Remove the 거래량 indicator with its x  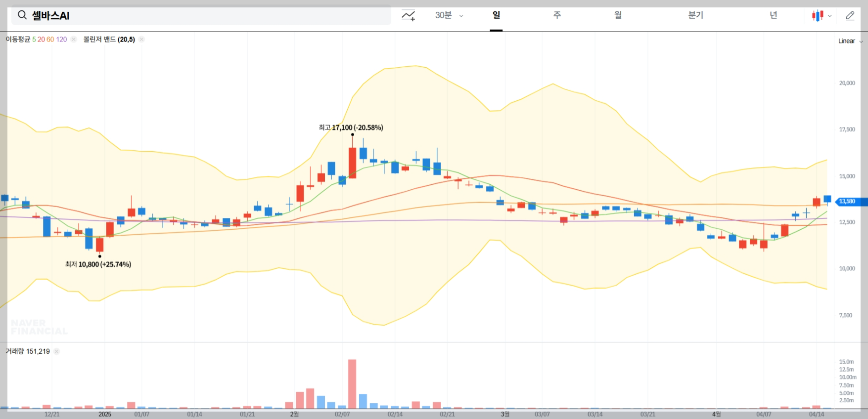pyautogui.click(x=56, y=351)
